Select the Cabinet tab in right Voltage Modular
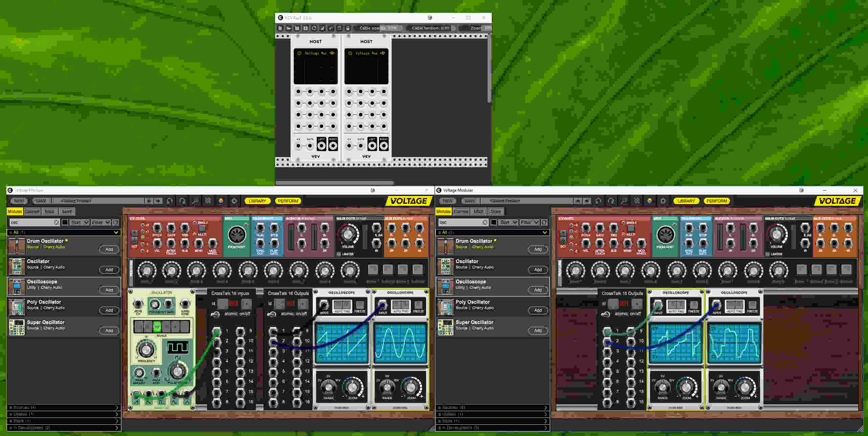Screen dimensions: 868x436 click(461, 212)
